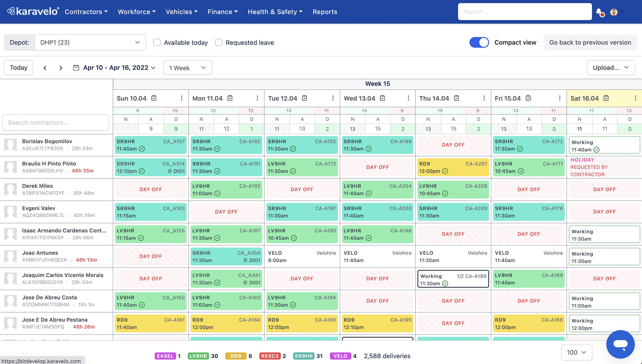Click clipboard icon beside Sat 16.04
The image size is (642, 364).
(x=606, y=98)
